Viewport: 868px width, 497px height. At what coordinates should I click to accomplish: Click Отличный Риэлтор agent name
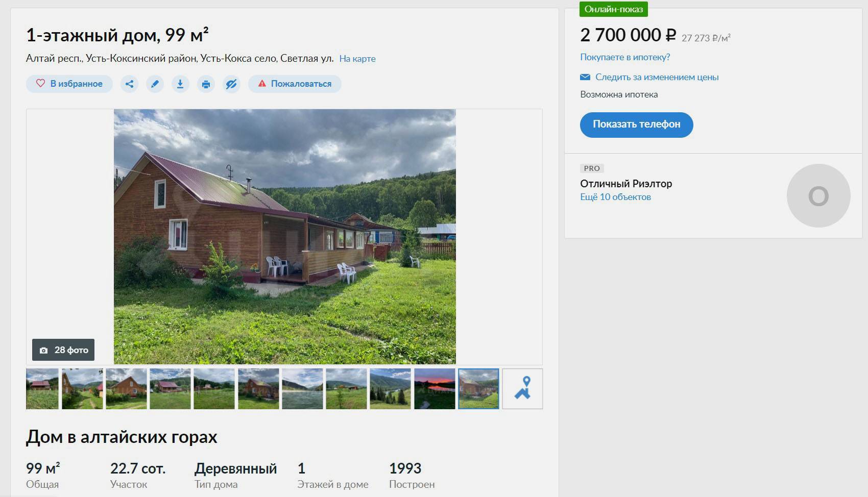pyautogui.click(x=626, y=184)
